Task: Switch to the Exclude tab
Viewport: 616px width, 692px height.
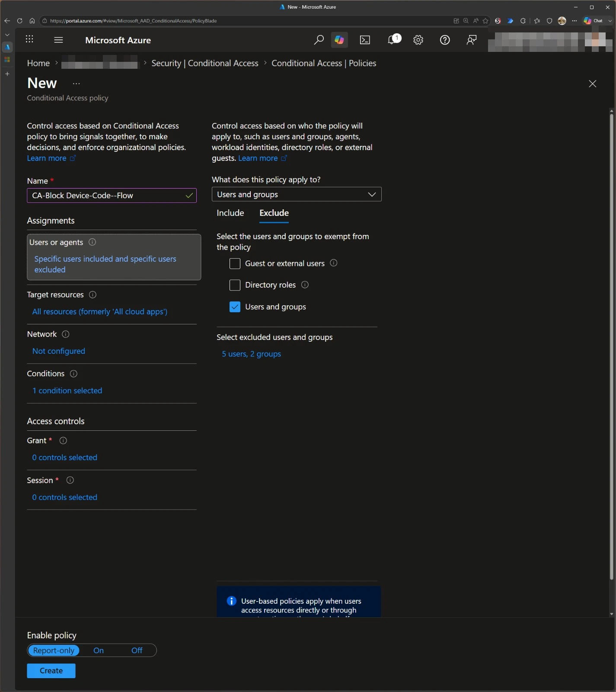Action: pos(274,213)
